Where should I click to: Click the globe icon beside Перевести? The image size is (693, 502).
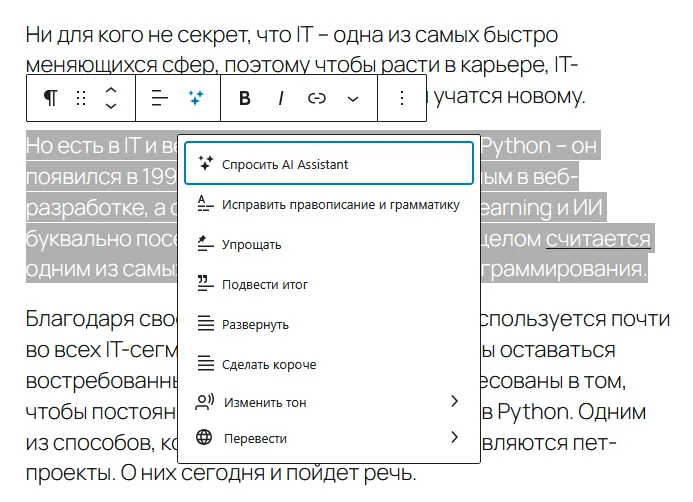click(204, 437)
